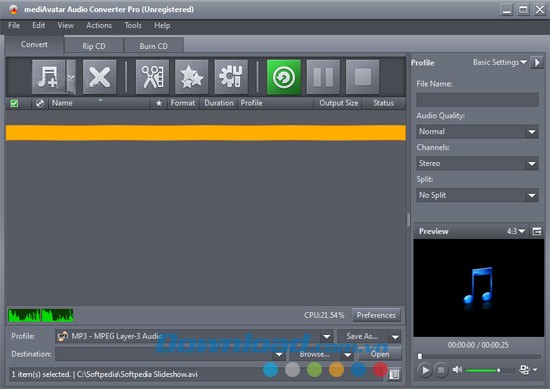Click the Output Size column header

(x=338, y=103)
